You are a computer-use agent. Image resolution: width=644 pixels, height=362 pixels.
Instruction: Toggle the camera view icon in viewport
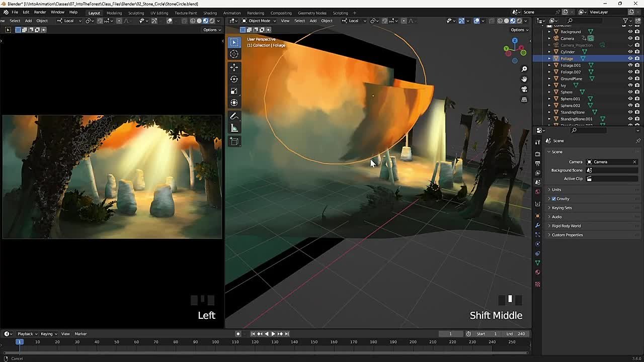(524, 89)
